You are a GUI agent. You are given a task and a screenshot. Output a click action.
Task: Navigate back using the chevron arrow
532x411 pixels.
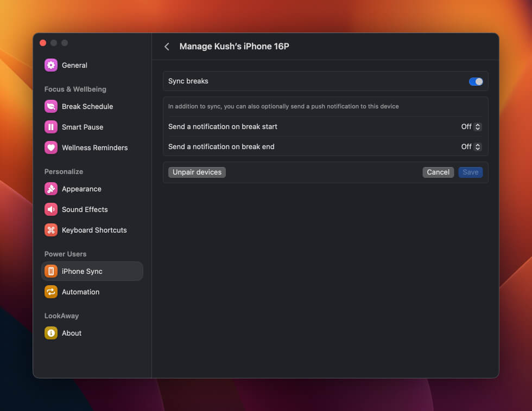tap(167, 47)
